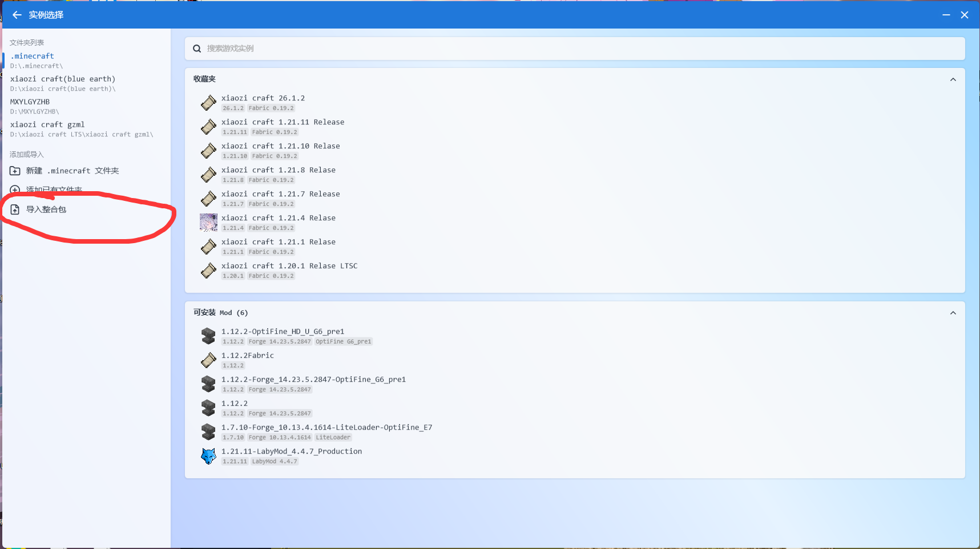Click into the 搜索游戏实例 search field
Viewport: 980px width, 549px height.
tap(575, 49)
